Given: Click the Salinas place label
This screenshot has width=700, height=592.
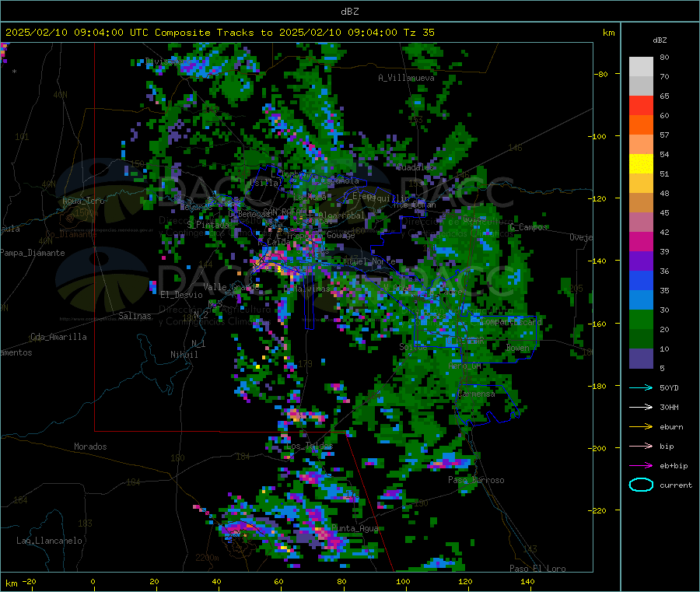Looking at the screenshot, I should [x=135, y=316].
